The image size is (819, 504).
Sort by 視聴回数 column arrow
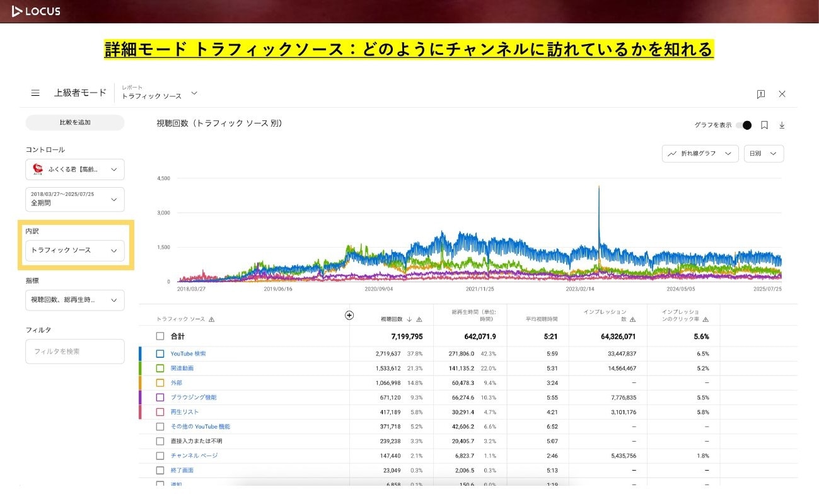(409, 319)
